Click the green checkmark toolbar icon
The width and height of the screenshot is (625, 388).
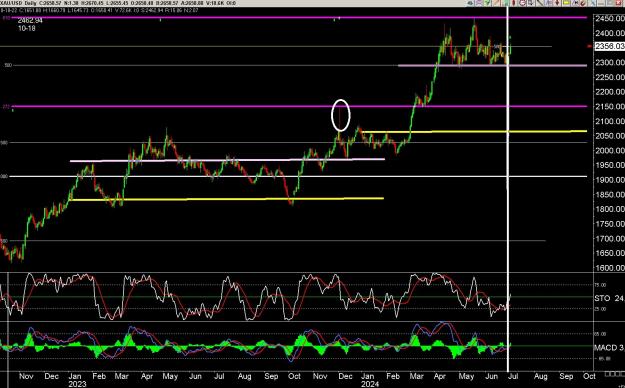point(487,3)
